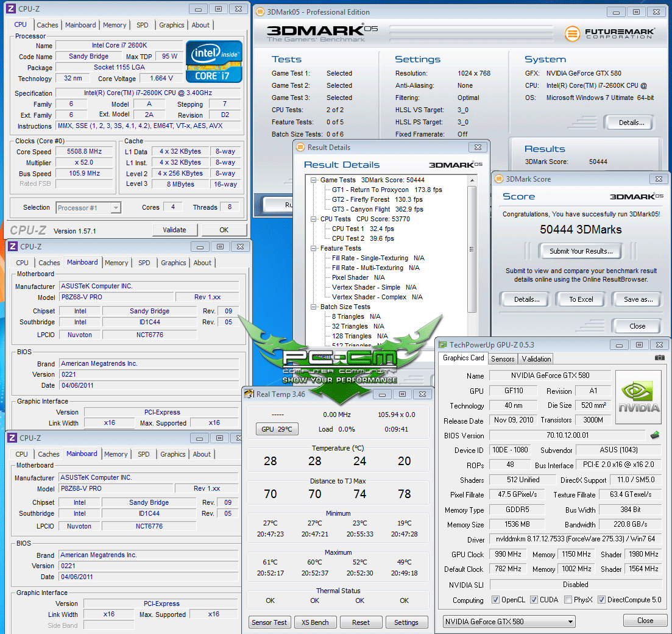This screenshot has height=634, width=672.
Task: Click the middle CPU-Z window title icon
Action: click(13, 246)
